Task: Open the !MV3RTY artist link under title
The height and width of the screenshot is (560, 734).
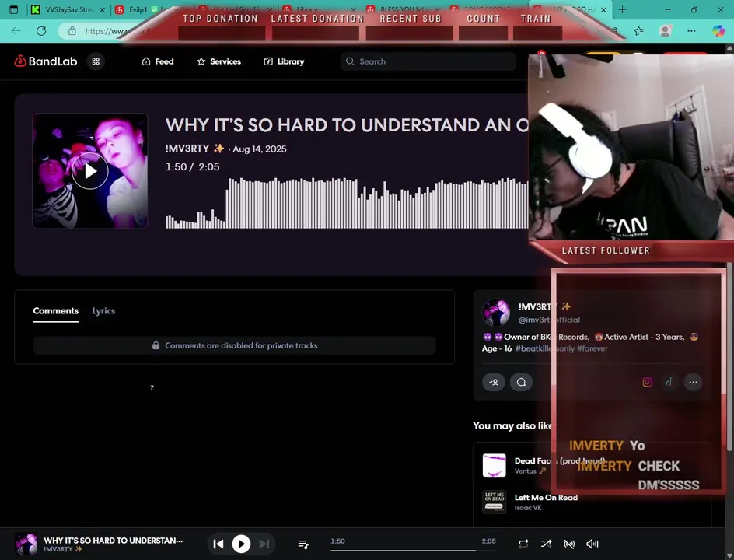Action: pos(187,149)
